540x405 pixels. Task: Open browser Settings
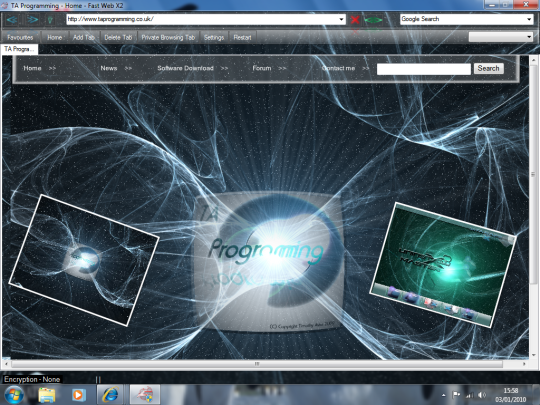(x=214, y=37)
